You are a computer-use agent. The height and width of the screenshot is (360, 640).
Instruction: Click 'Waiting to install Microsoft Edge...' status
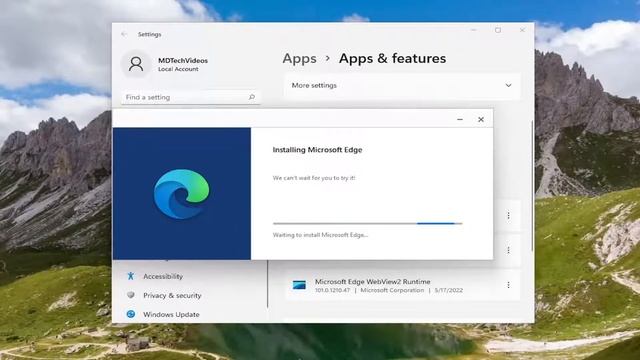pyautogui.click(x=320, y=235)
